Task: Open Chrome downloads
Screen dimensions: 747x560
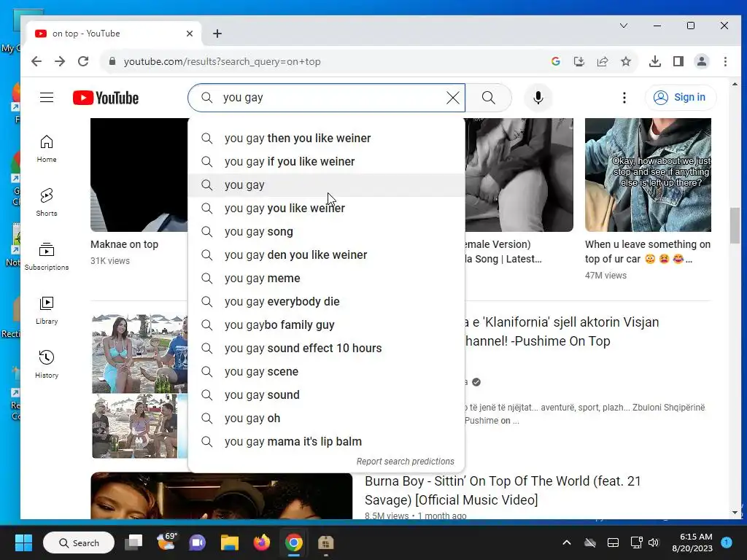Action: (x=655, y=61)
